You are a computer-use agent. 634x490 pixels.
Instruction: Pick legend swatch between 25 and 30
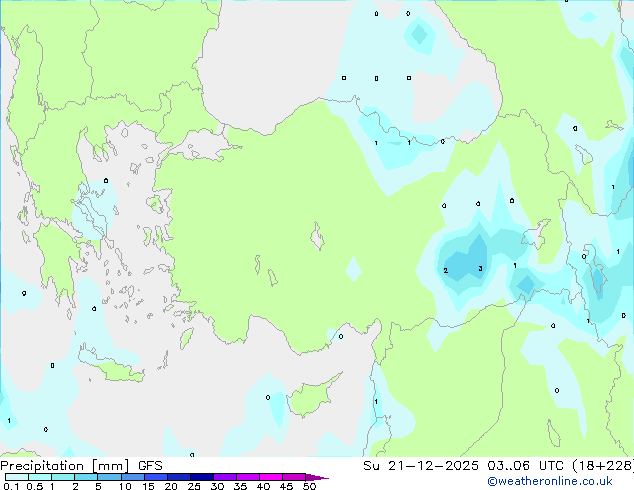tap(201, 477)
